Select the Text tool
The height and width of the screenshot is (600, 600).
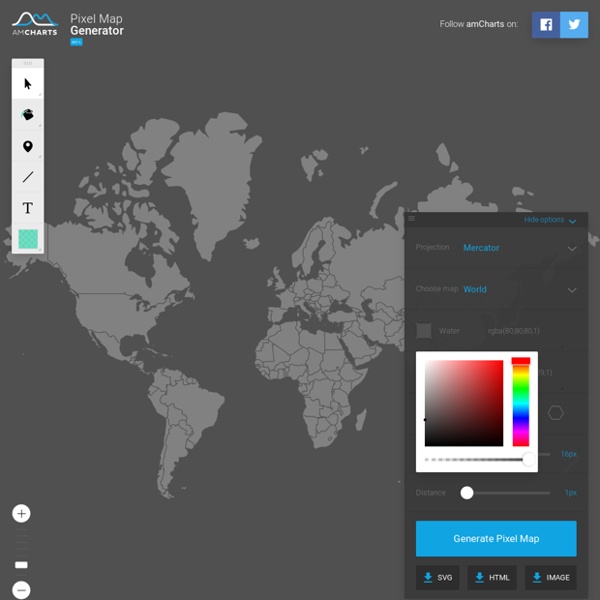click(28, 208)
